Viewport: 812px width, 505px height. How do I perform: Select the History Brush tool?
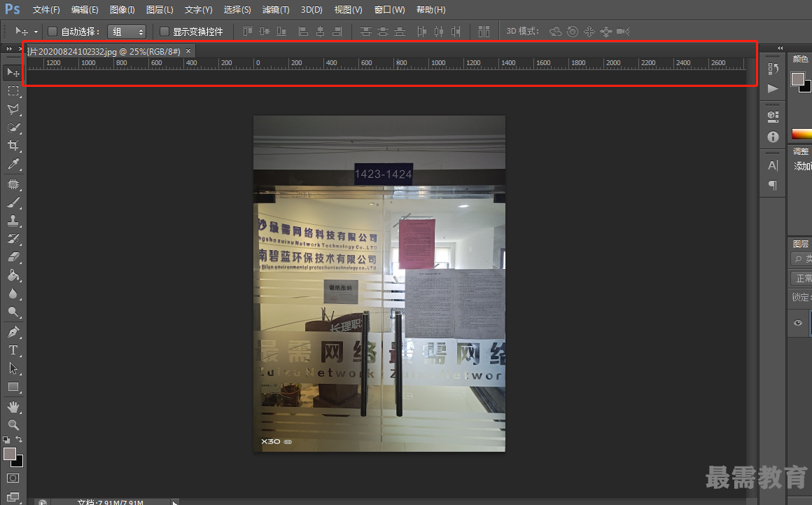[13, 239]
